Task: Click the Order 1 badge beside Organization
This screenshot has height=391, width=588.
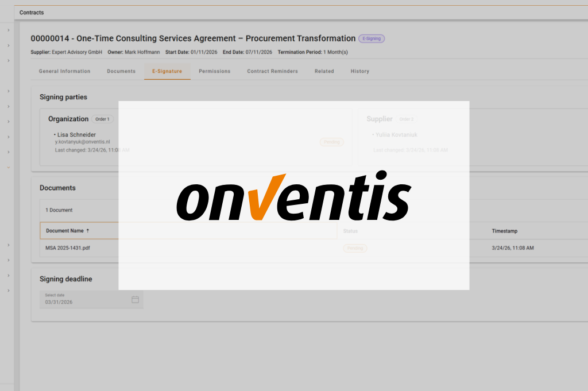Action: pos(103,119)
